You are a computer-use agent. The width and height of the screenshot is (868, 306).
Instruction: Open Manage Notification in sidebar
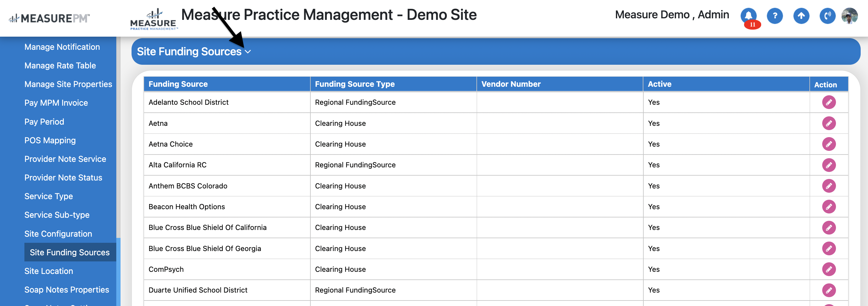tap(62, 47)
